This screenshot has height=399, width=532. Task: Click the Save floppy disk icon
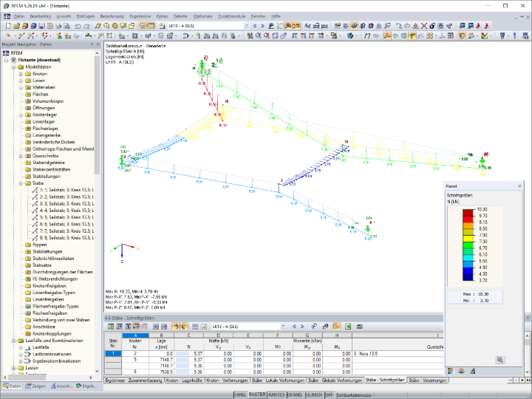[41, 26]
